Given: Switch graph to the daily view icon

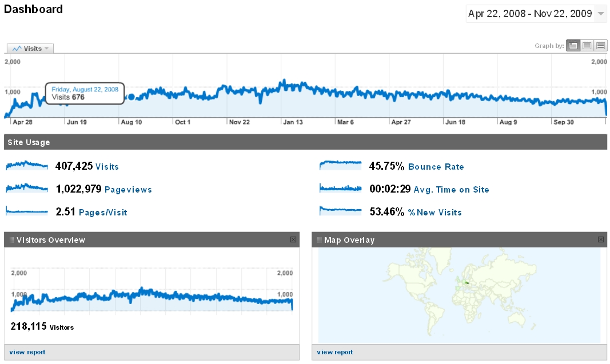Looking at the screenshot, I should (x=573, y=46).
